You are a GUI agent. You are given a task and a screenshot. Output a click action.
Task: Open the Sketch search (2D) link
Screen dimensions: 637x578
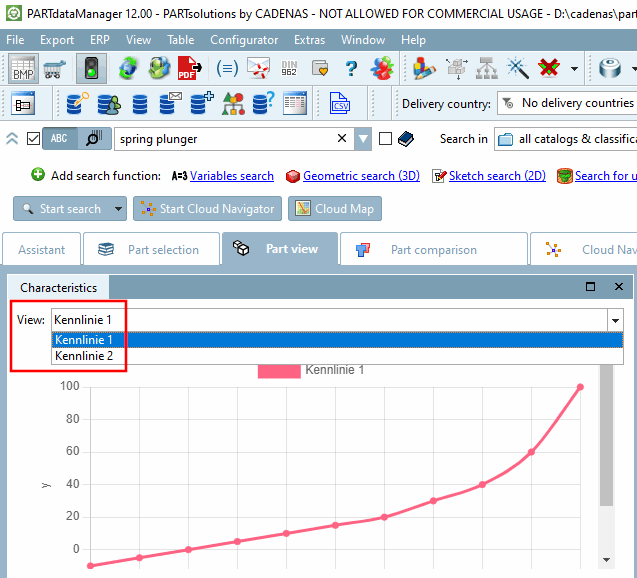click(x=497, y=176)
